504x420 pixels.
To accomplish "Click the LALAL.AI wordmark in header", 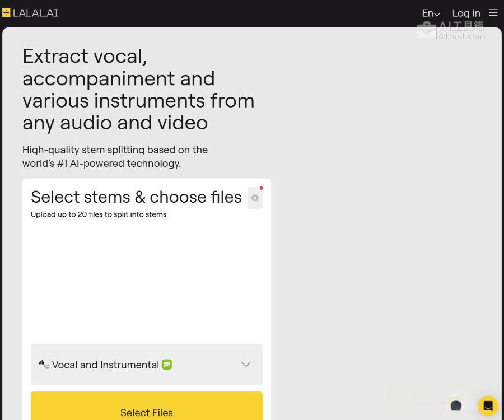I will tap(36, 13).
